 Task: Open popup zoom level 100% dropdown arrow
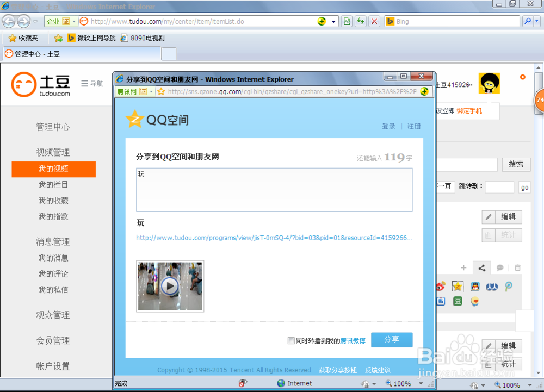(421, 383)
